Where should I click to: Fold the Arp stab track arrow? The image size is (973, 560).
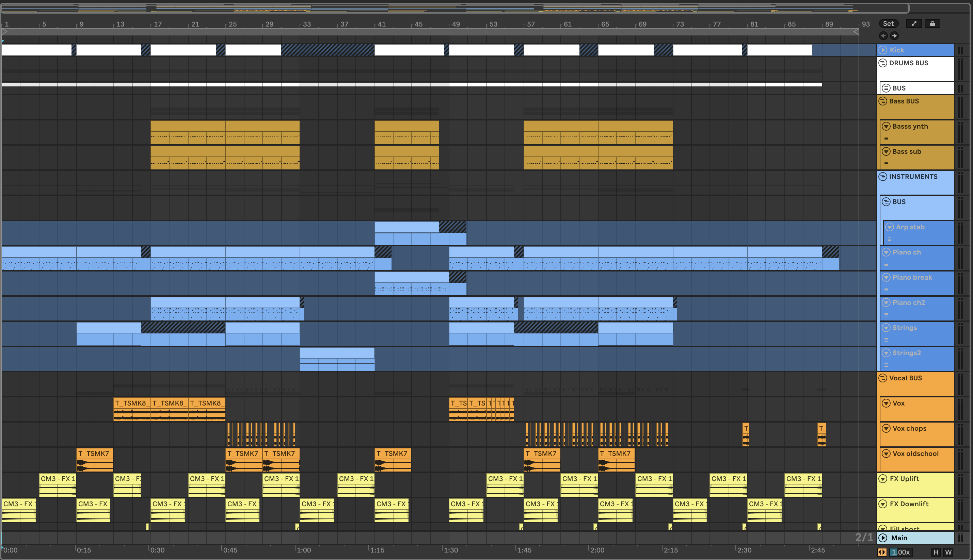pos(890,227)
